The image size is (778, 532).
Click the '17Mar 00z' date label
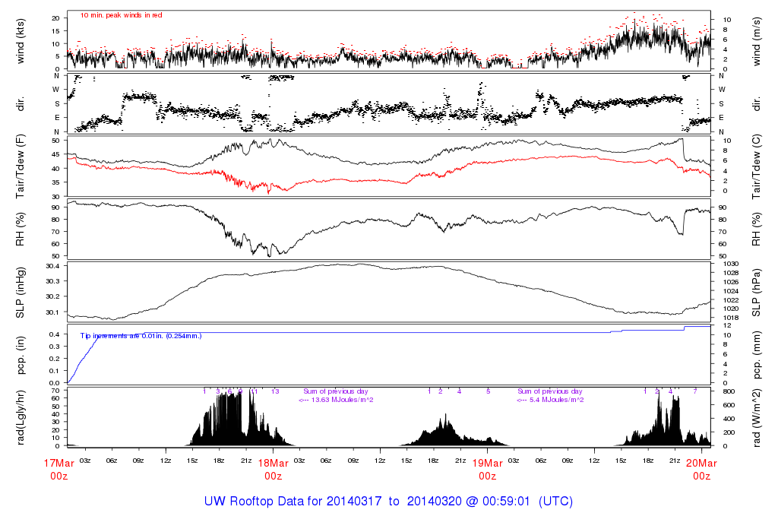59,470
